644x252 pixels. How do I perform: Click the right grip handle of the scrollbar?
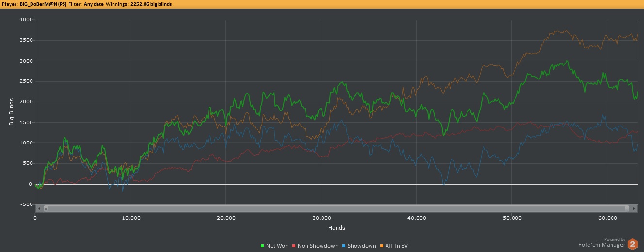[x=627, y=209]
